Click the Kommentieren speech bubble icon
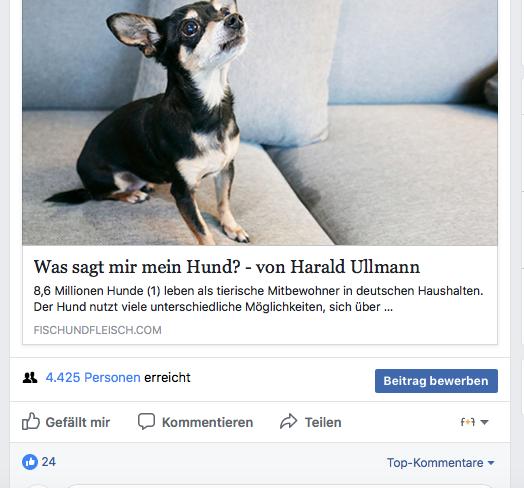Image resolution: width=524 pixels, height=488 pixels. [146, 421]
